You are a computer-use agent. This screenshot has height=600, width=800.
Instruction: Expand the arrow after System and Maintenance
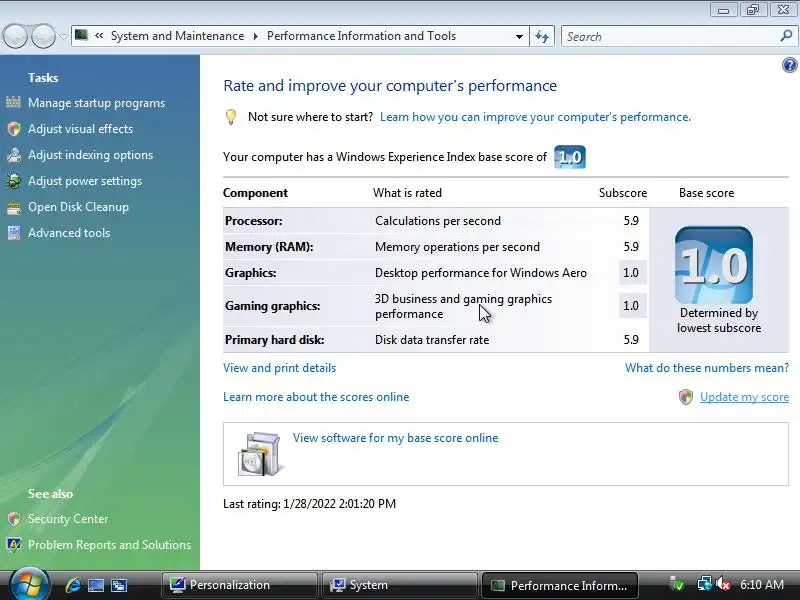click(x=256, y=36)
